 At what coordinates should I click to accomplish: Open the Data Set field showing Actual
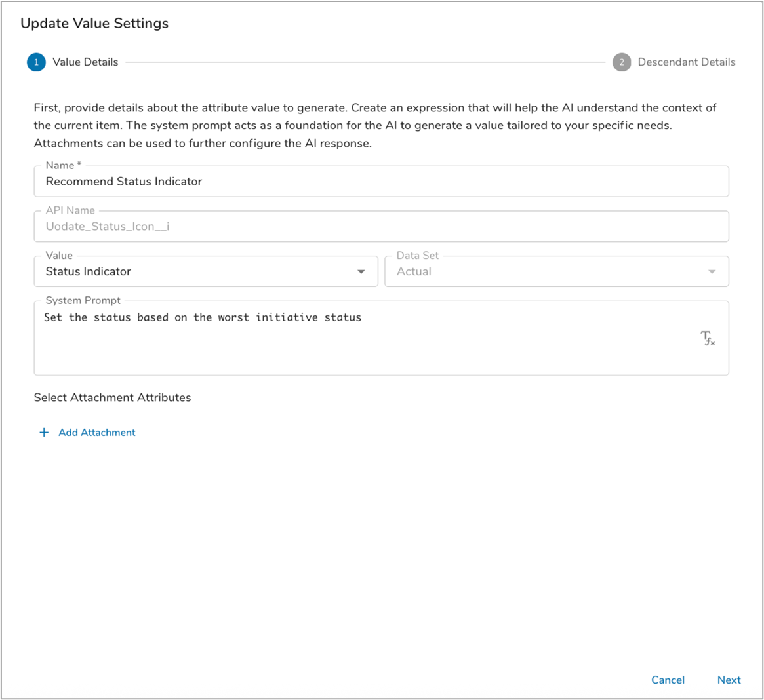click(544, 271)
